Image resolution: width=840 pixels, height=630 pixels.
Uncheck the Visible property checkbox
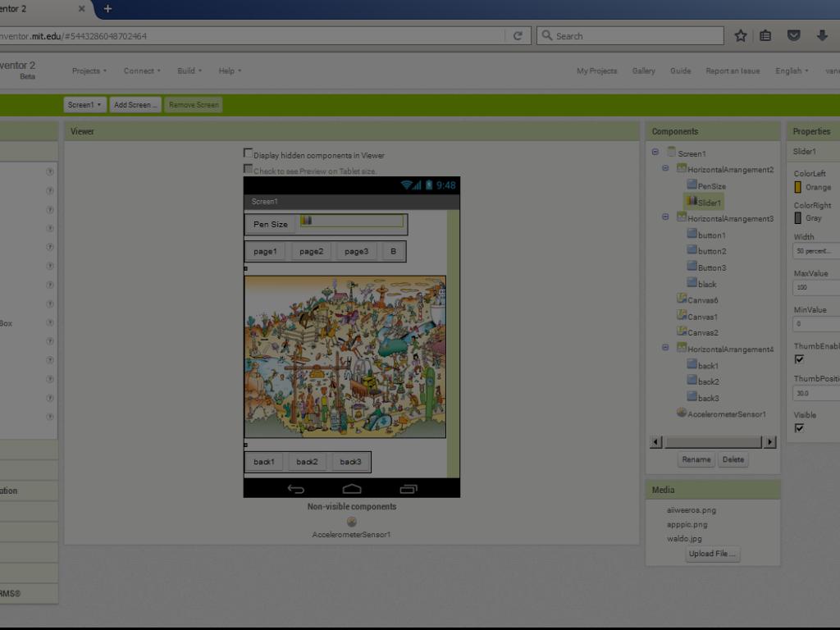coord(799,428)
